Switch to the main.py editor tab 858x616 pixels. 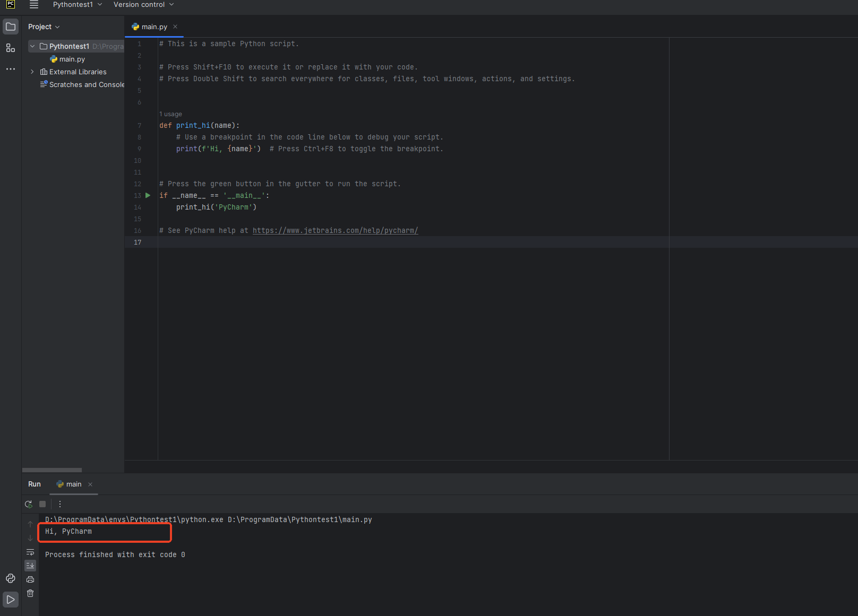153,27
